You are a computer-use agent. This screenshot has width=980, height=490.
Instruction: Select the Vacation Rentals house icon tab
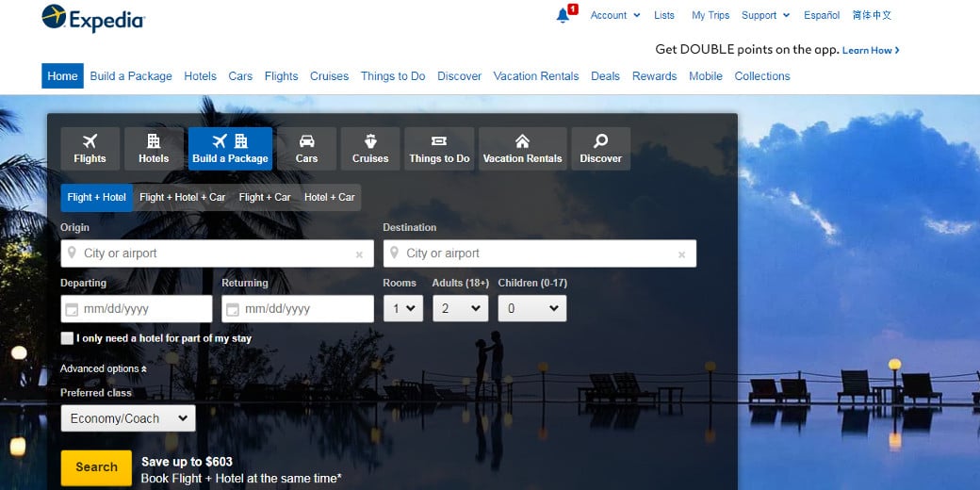coord(522,142)
